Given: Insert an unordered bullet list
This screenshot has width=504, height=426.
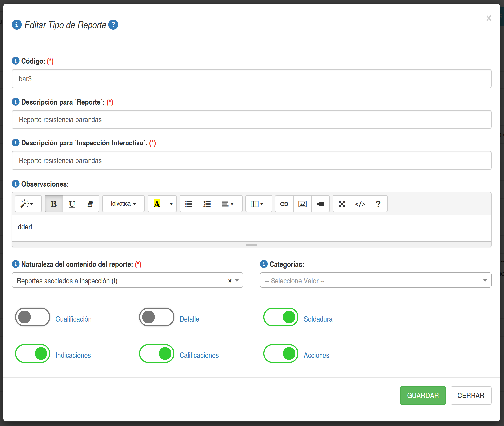Looking at the screenshot, I should coord(189,204).
